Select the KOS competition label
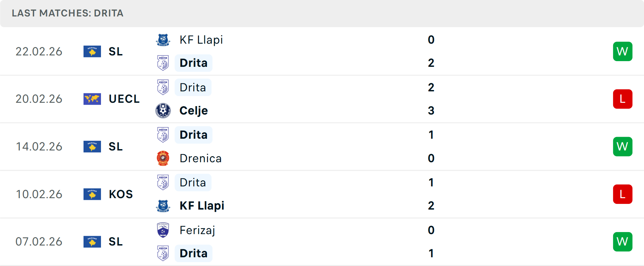The height and width of the screenshot is (266, 644). pos(121,194)
